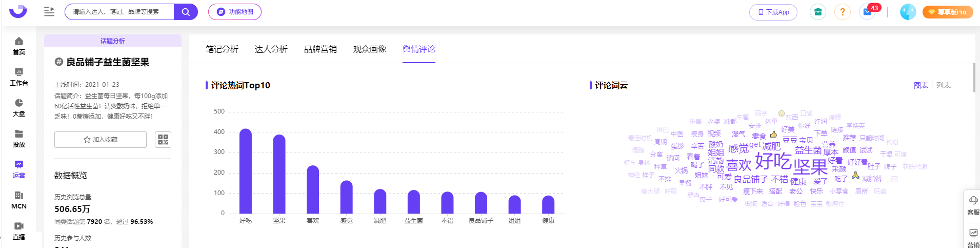Screen dimensions: 980x248
Task: Open the gift box icon
Action: 818,12
